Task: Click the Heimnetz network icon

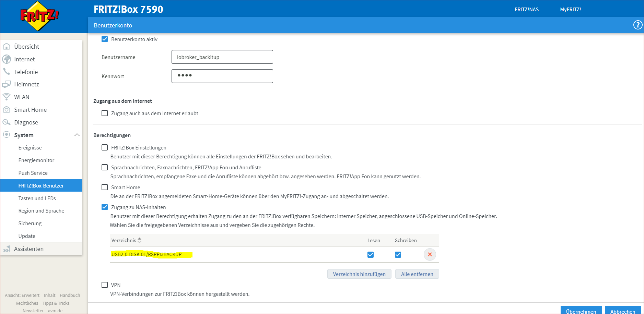Action: click(x=7, y=84)
